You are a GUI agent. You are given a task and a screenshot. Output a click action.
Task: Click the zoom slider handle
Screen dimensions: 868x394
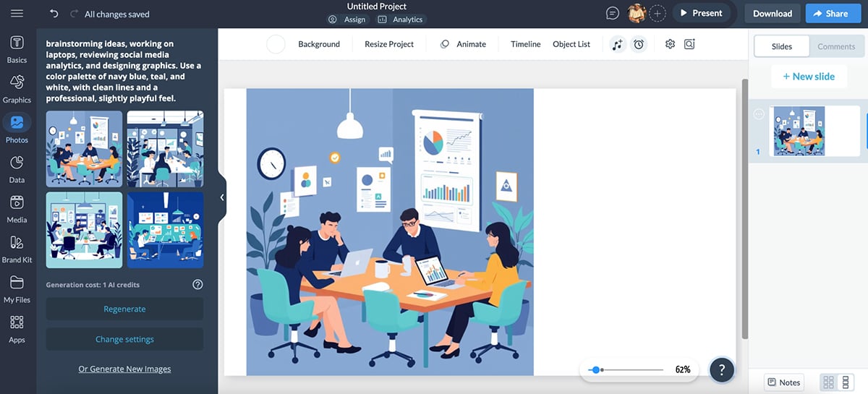(x=595, y=369)
